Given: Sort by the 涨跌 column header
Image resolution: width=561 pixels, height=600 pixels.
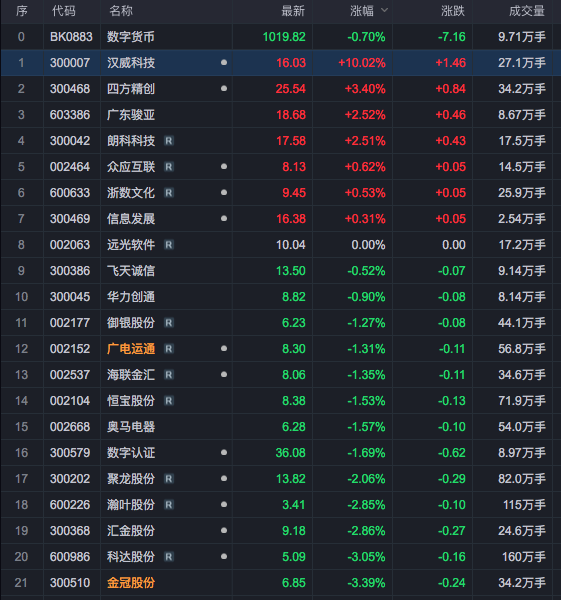Looking at the screenshot, I should point(453,11).
